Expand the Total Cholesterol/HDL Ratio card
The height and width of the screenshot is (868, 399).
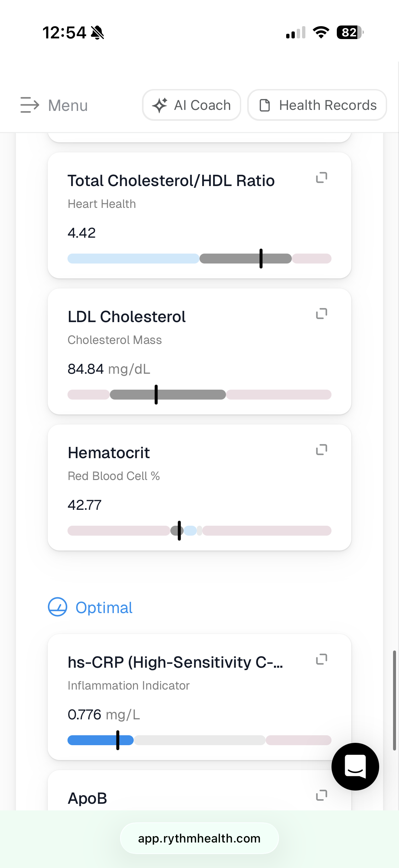322,177
